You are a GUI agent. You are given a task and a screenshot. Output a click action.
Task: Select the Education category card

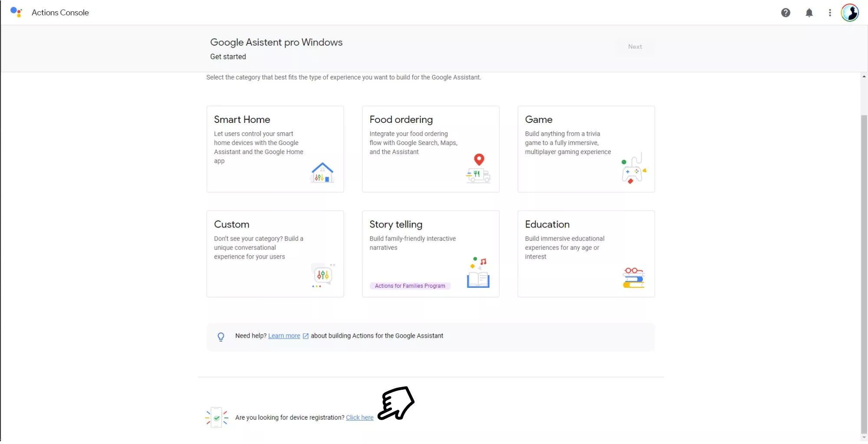586,254
